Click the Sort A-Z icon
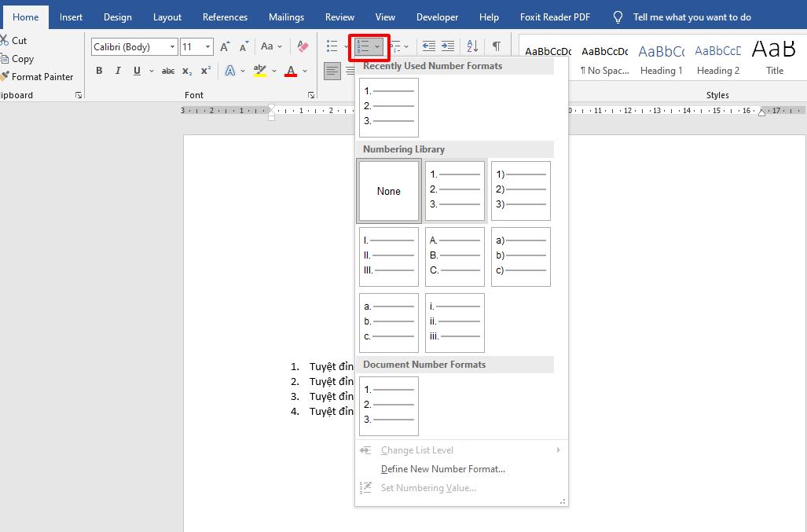This screenshot has height=532, width=807. coord(472,47)
